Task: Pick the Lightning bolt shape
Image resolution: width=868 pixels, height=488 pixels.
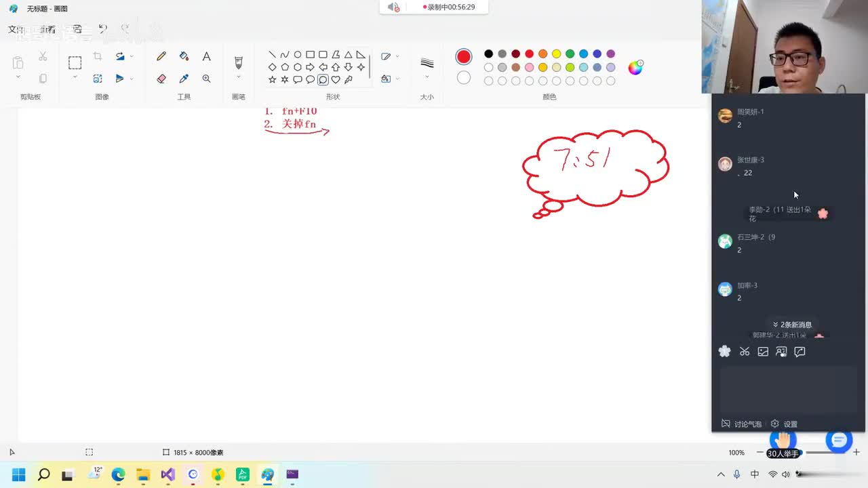Action: pyautogui.click(x=348, y=79)
